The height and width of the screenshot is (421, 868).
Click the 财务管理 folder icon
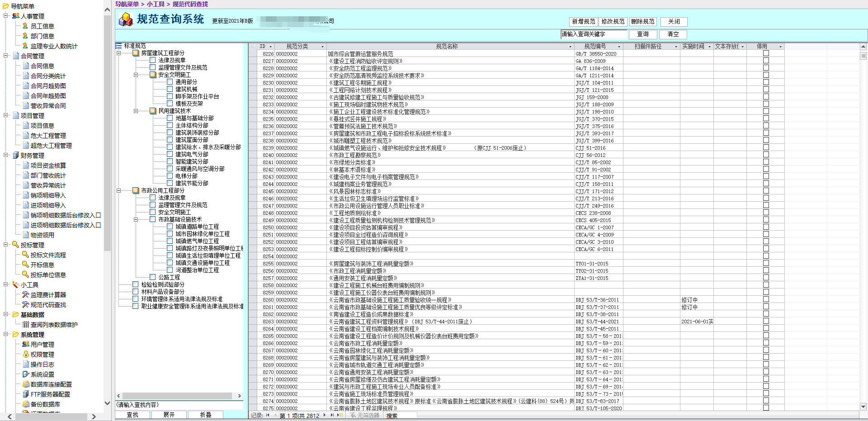tap(16, 155)
